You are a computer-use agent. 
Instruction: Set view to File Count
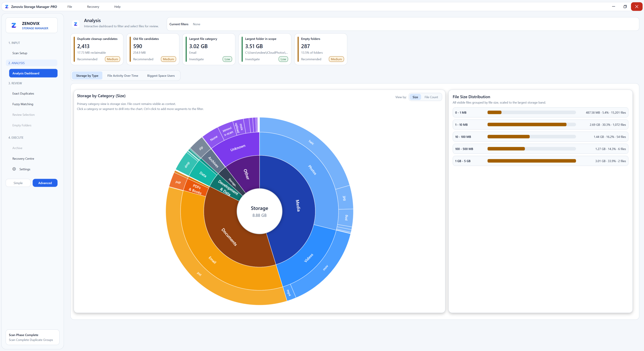tap(431, 97)
